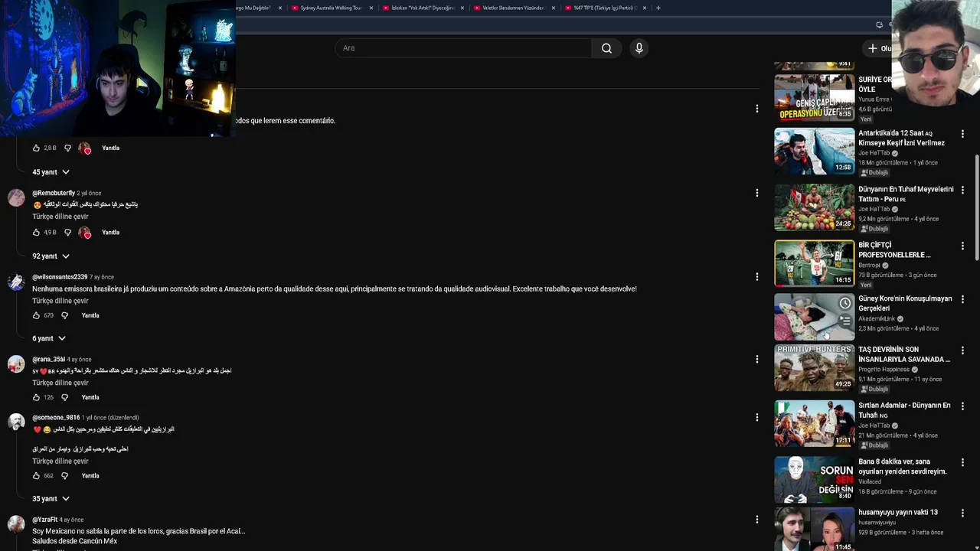
Task: Like the top comment with 2,8 B likes
Action: click(x=36, y=148)
